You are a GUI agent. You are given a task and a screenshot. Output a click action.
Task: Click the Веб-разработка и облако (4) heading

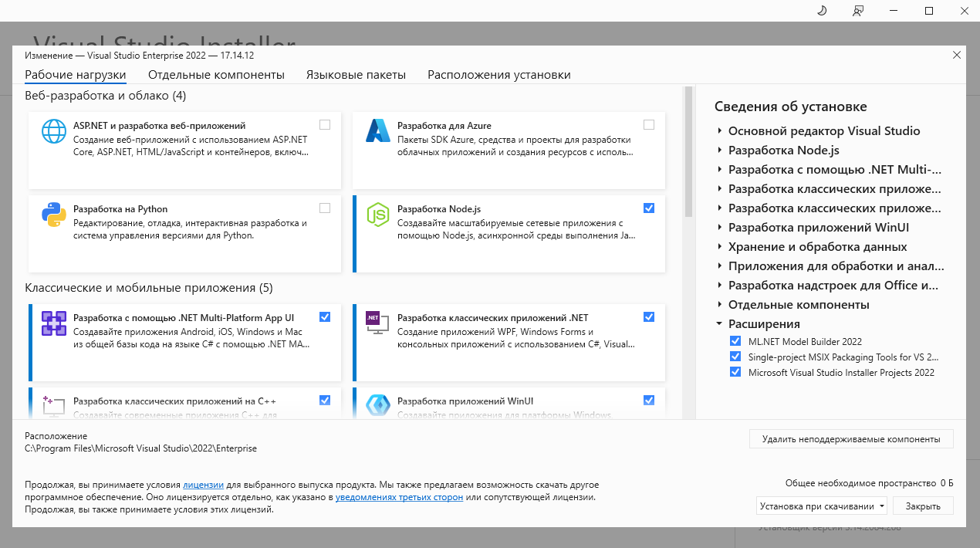click(106, 96)
